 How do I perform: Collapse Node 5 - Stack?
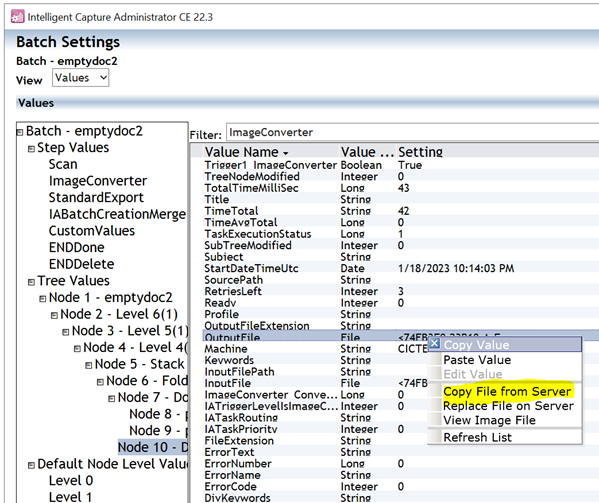(x=89, y=366)
